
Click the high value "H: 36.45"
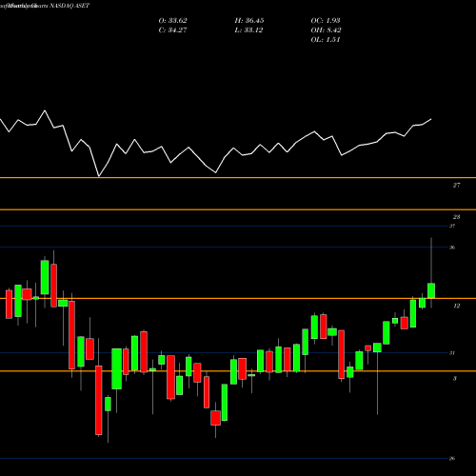pyautogui.click(x=249, y=21)
